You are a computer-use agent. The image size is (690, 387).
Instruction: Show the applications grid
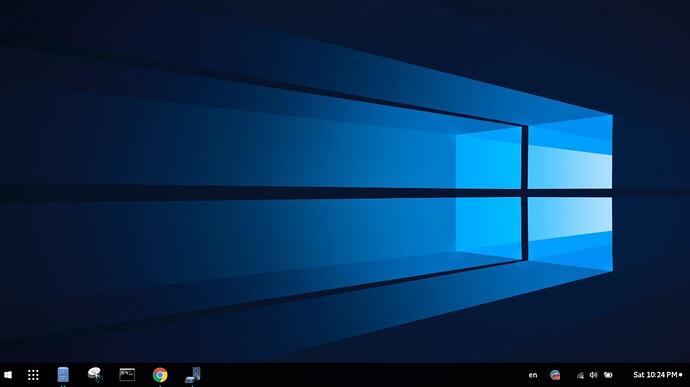(x=33, y=375)
